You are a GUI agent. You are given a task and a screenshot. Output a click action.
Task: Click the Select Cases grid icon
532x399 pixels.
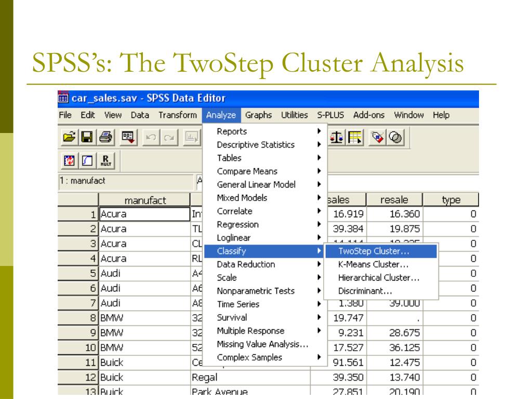click(355, 137)
